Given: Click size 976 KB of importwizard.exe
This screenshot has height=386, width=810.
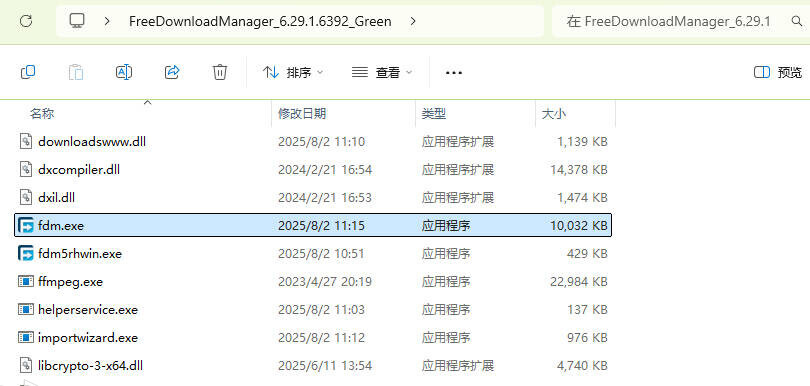Looking at the screenshot, I should point(587,337).
